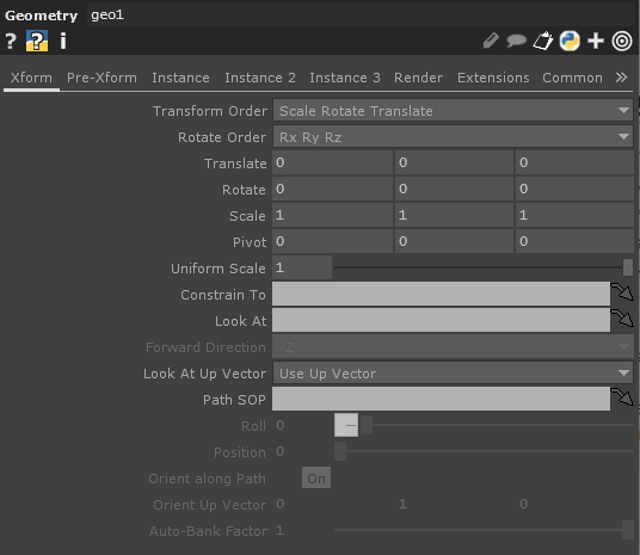Click the Transform Order parameter label

[x=210, y=111]
